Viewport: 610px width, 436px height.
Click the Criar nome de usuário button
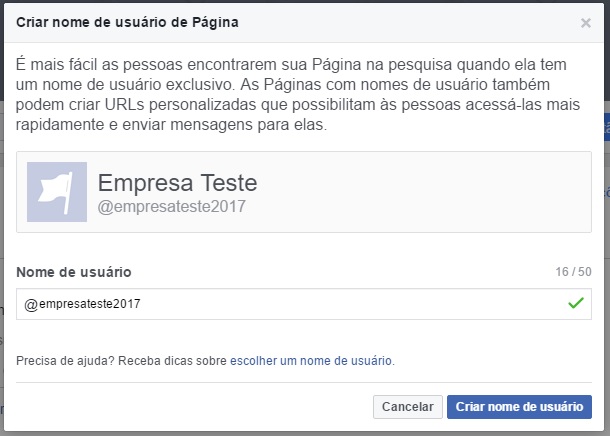(x=519, y=407)
